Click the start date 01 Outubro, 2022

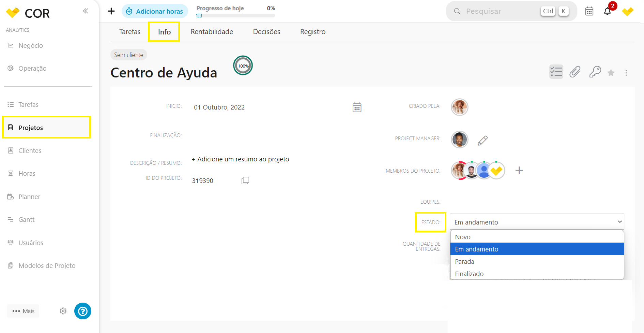pos(219,107)
